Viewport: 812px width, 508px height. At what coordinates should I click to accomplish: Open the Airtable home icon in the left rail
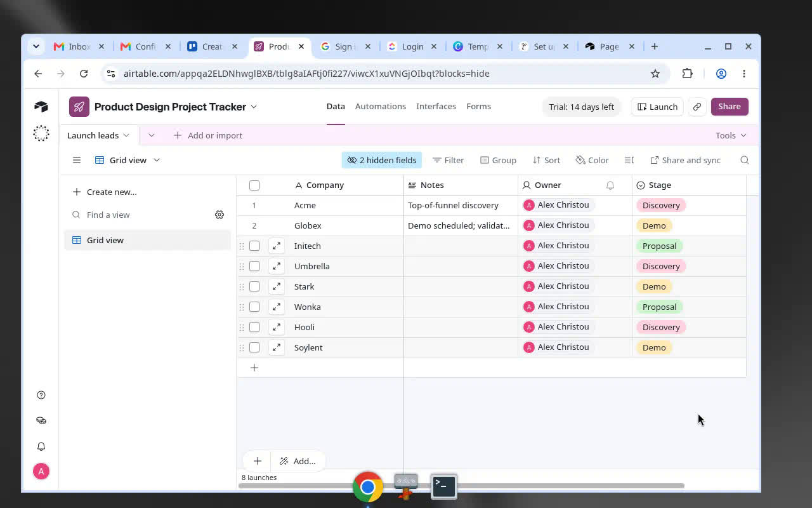(x=41, y=107)
